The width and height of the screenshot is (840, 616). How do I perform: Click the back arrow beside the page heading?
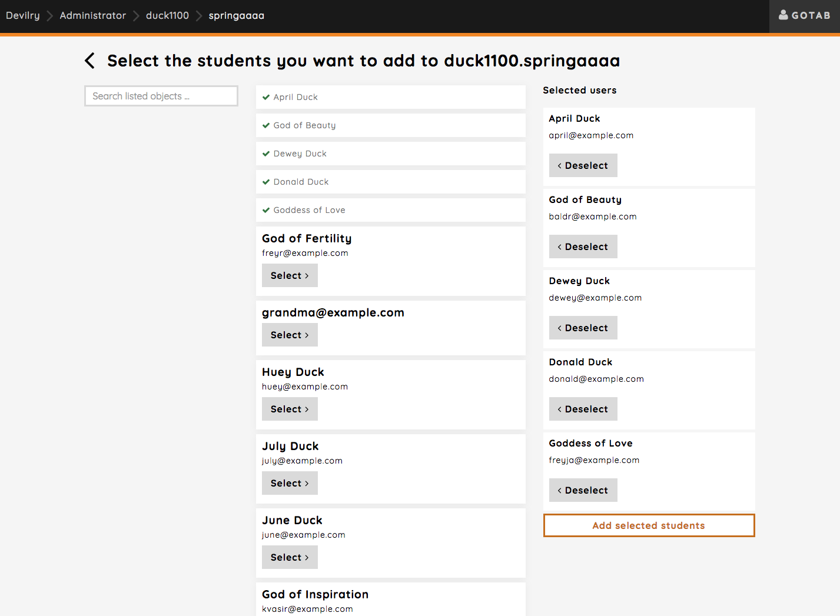(90, 61)
